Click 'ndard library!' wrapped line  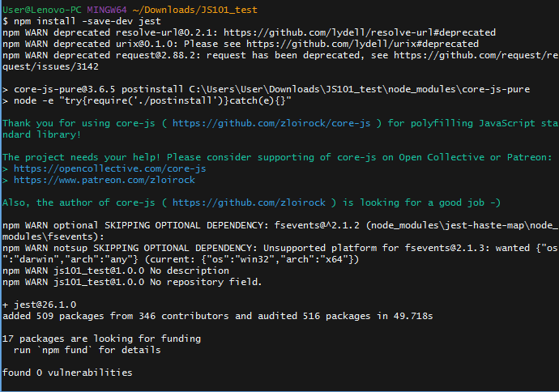(x=41, y=134)
